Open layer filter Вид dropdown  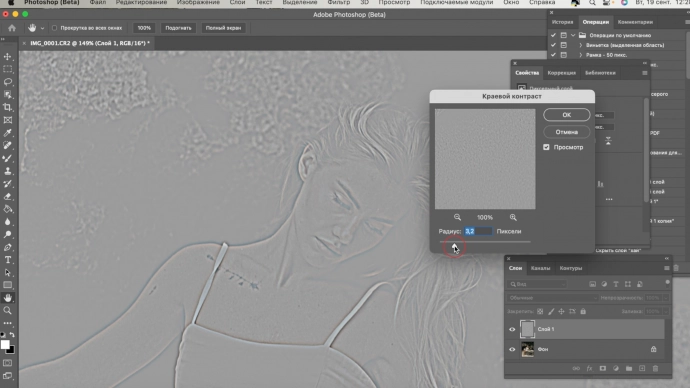(537, 284)
